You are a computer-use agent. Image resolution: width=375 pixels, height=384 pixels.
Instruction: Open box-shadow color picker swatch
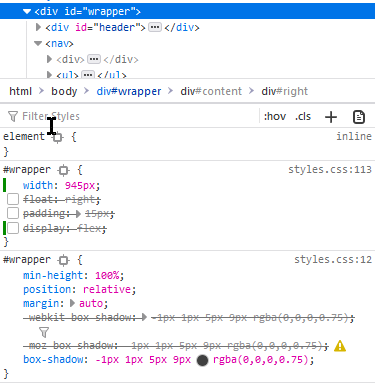[x=202, y=360]
